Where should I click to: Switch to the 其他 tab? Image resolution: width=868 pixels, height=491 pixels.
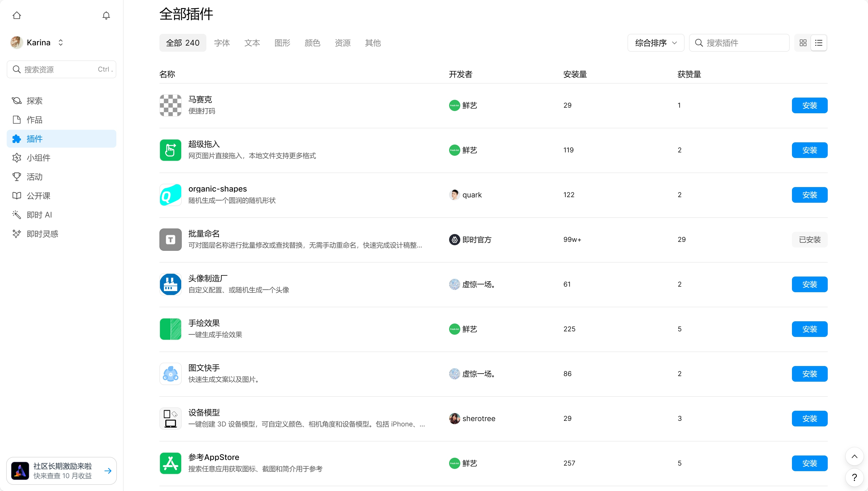tap(373, 43)
